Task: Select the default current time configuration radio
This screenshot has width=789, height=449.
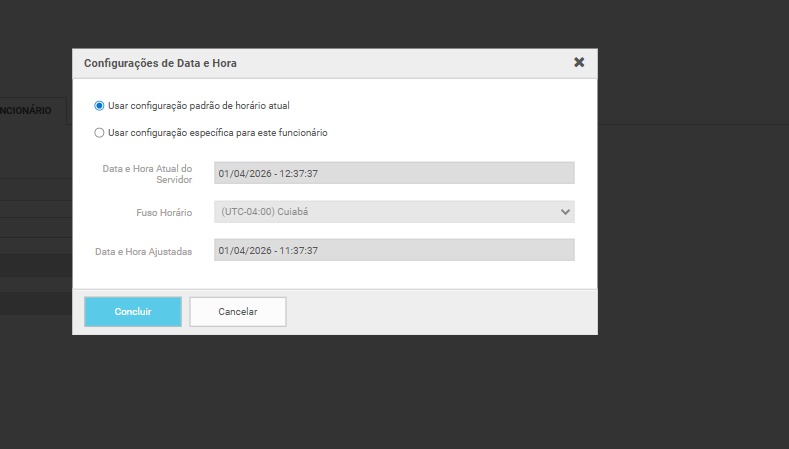Action: pos(99,105)
